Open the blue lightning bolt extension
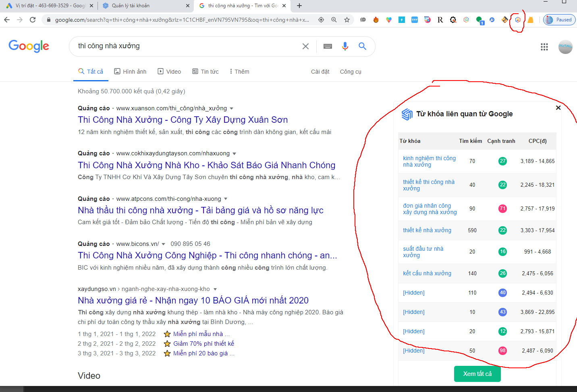This screenshot has width=577, height=392. click(402, 20)
